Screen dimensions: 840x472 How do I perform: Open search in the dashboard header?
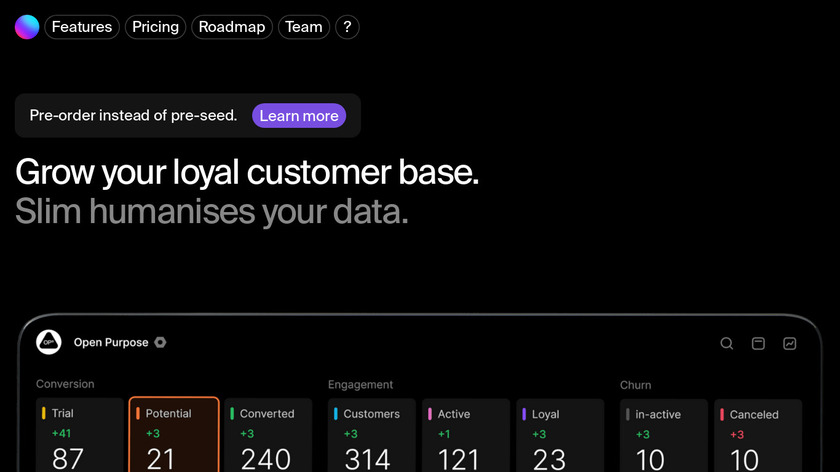click(x=726, y=343)
